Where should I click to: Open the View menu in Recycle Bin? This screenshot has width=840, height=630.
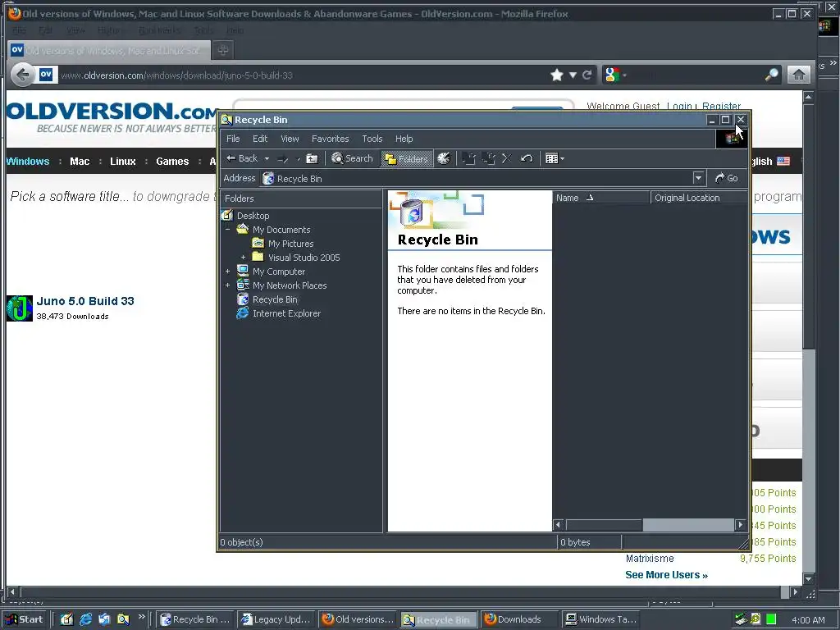pyautogui.click(x=290, y=139)
